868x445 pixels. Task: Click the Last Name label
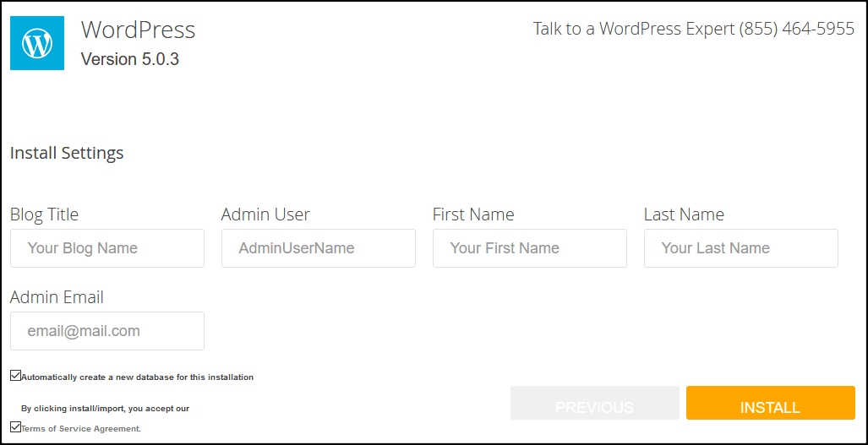[x=684, y=214]
